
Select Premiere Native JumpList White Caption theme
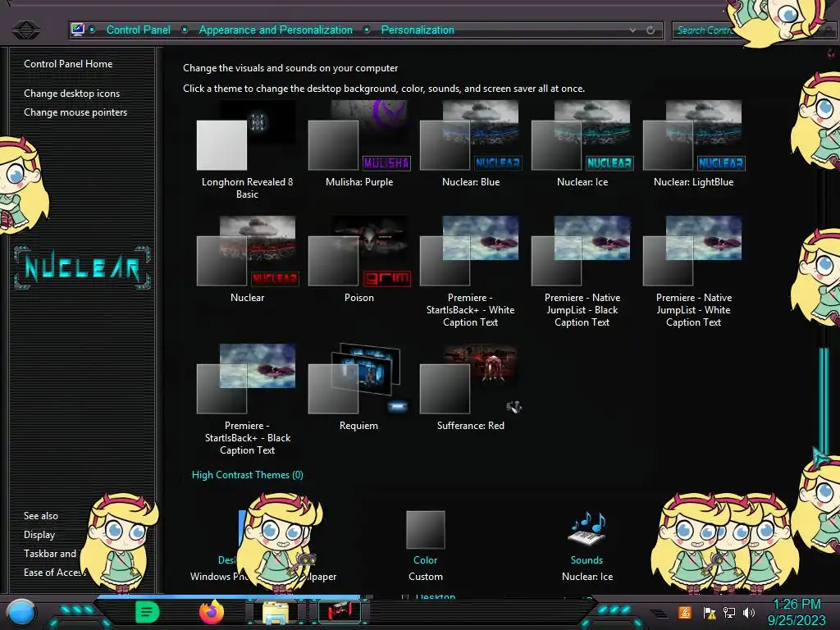click(694, 272)
